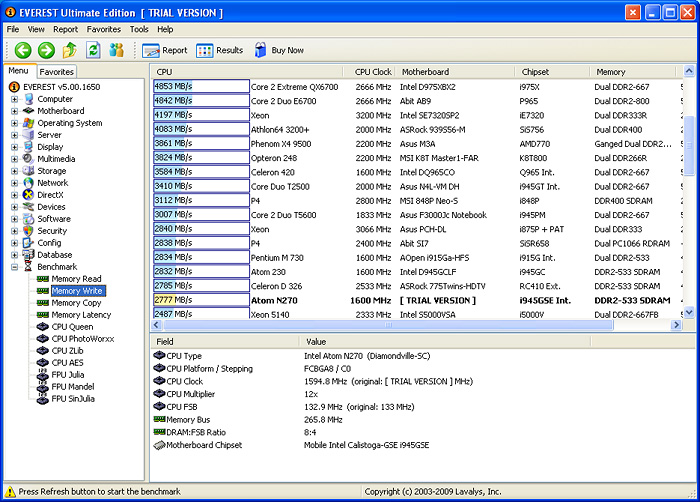Select the Software icon in tree
700x502 pixels.
29,219
